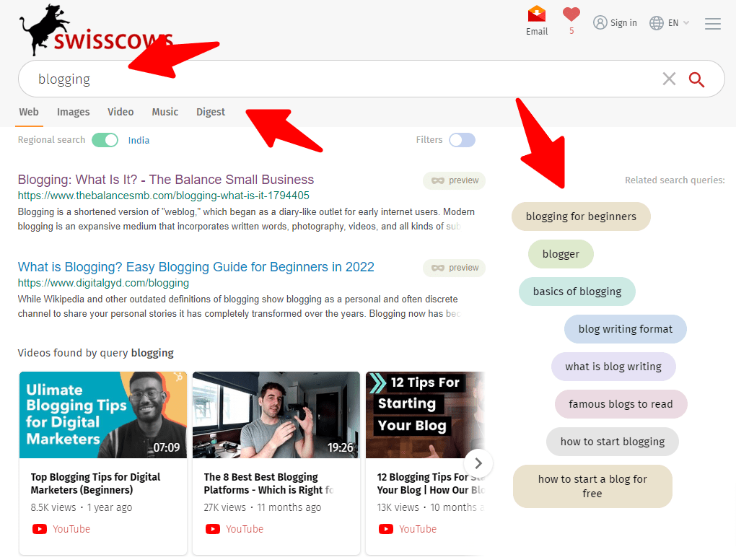The image size is (736, 560).
Task: Clear the search box with the X icon
Action: (669, 79)
